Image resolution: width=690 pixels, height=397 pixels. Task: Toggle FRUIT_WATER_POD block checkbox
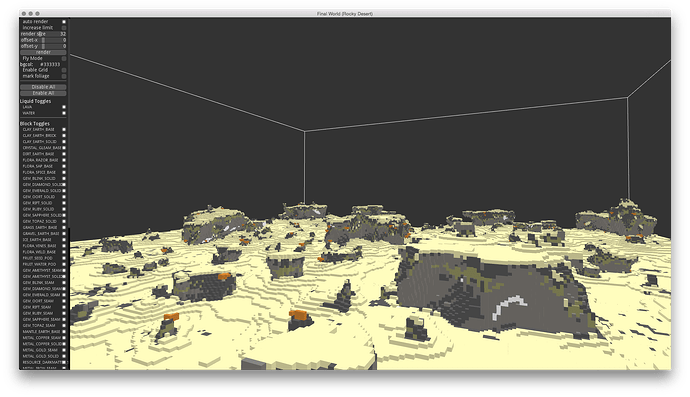point(64,264)
